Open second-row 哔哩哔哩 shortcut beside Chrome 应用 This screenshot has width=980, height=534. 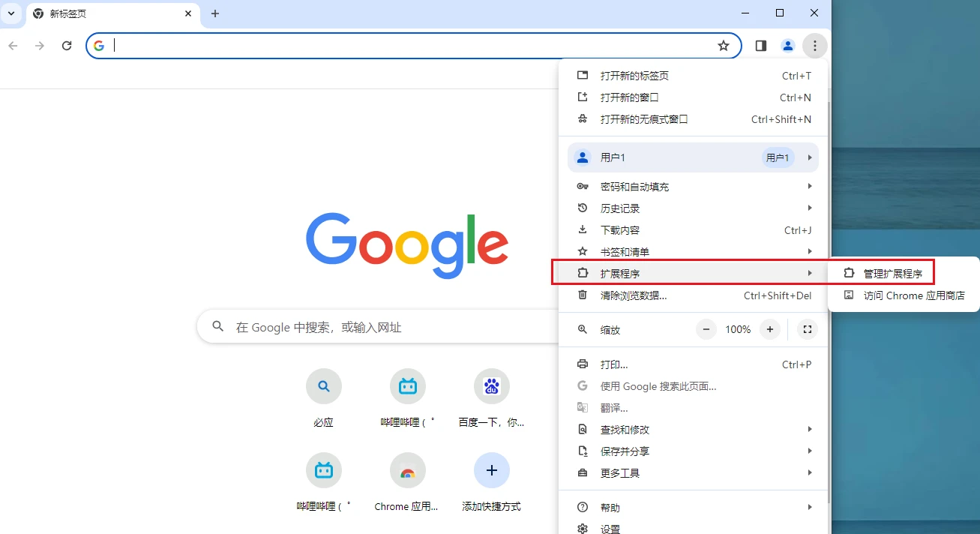[324, 483]
